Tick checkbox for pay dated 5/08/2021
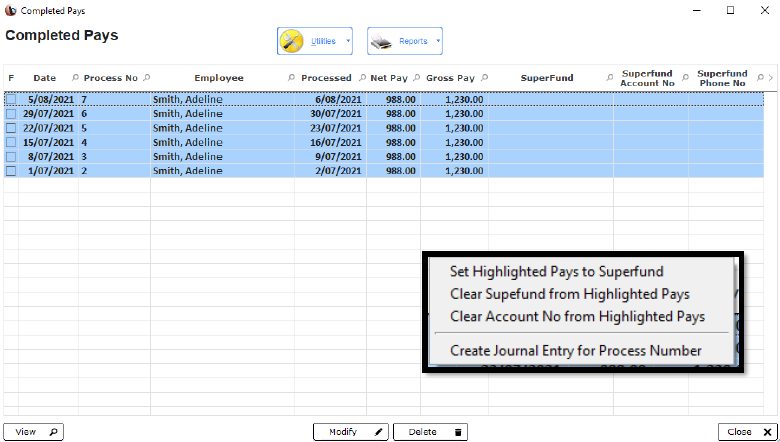This screenshot has width=780, height=442. [x=11, y=99]
